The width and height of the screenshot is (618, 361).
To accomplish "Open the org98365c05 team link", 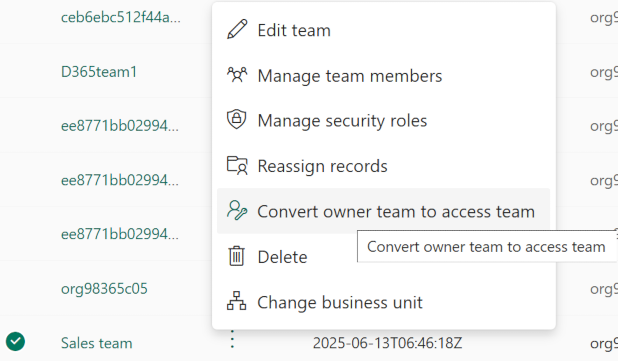I will [x=104, y=289].
